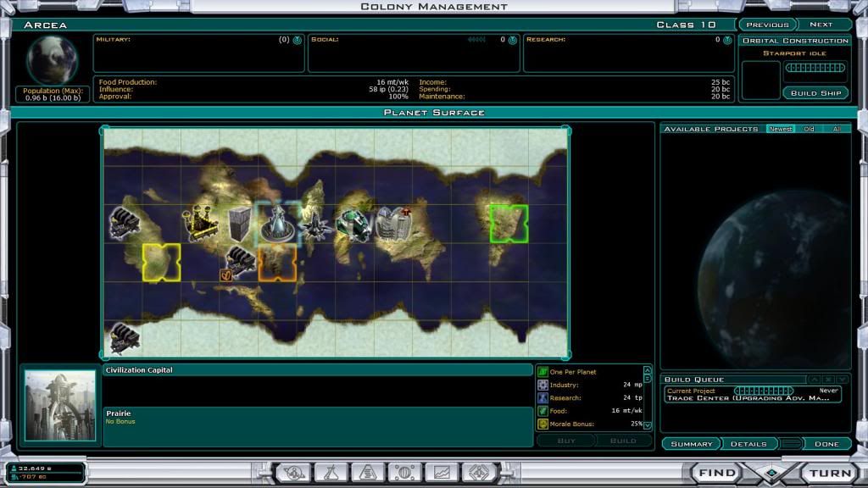Show Newest available projects
Screen dimensions: 868x488
pos(781,129)
